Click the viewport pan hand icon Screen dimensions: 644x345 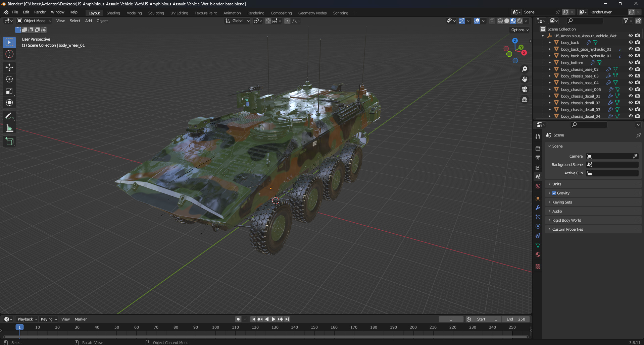point(525,79)
